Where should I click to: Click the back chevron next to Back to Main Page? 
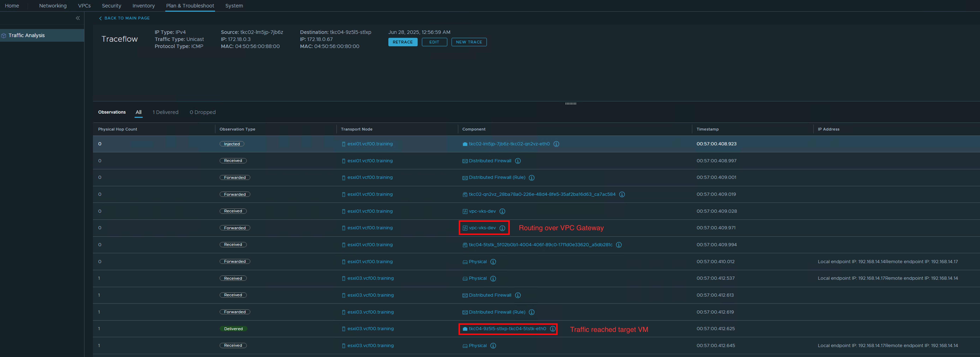[x=100, y=18]
